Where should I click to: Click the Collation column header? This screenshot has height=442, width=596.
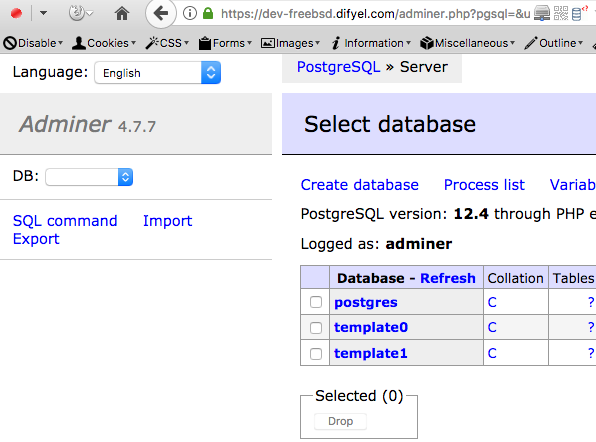point(515,278)
